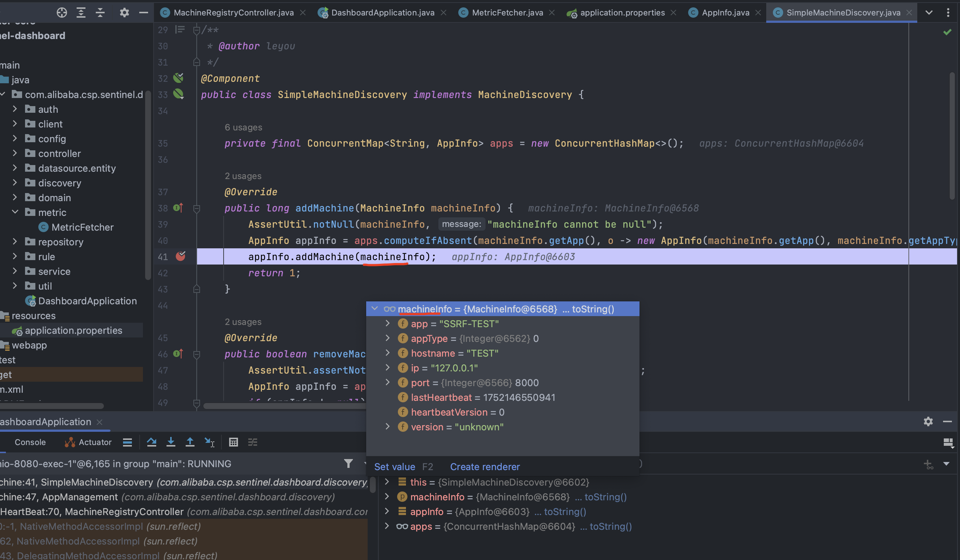Viewport: 960px width, 560px height.
Task: Click Step Out debugger icon
Action: [x=190, y=442]
